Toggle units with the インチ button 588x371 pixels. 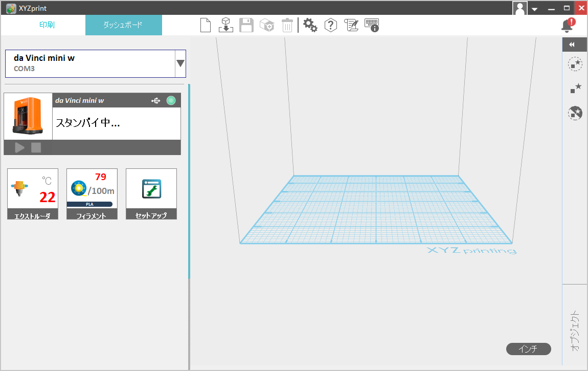pyautogui.click(x=529, y=349)
